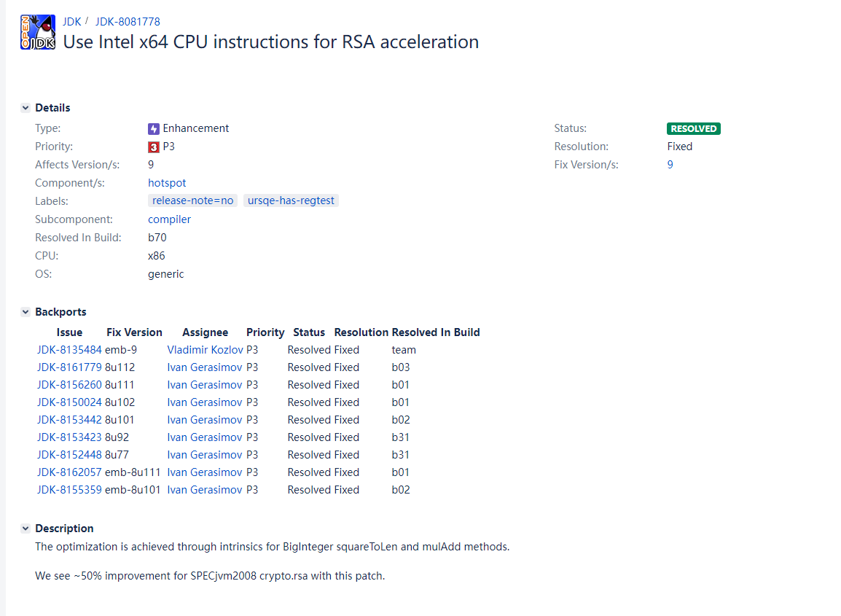The image size is (841, 616).
Task: Click the Enhancement type icon
Action: click(153, 129)
